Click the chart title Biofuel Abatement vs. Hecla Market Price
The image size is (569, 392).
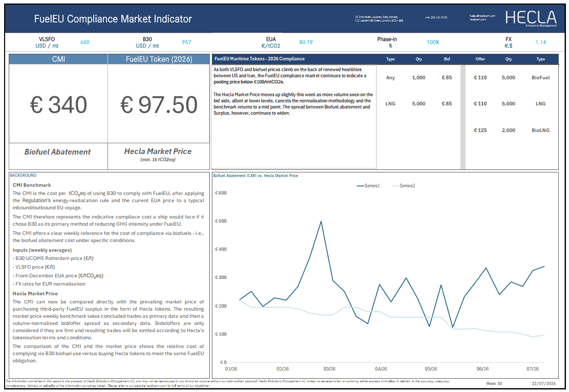(x=255, y=176)
